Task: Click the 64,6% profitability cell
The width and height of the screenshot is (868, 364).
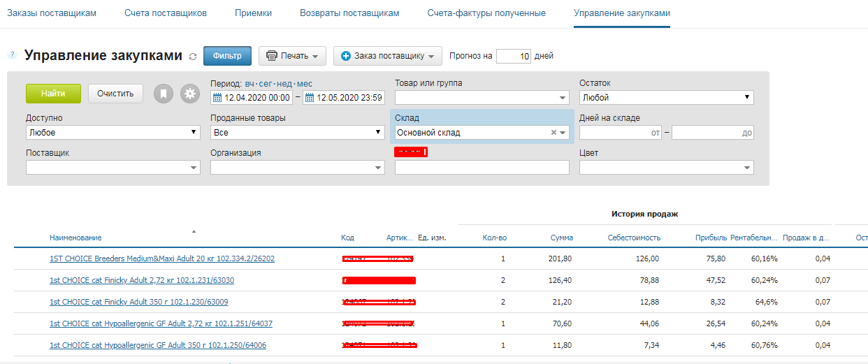Action: pyautogui.click(x=767, y=302)
